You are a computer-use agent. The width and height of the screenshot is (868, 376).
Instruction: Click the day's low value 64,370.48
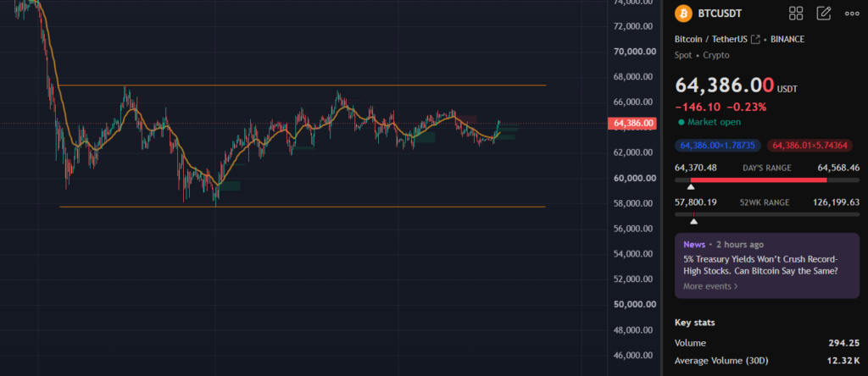[x=696, y=168]
